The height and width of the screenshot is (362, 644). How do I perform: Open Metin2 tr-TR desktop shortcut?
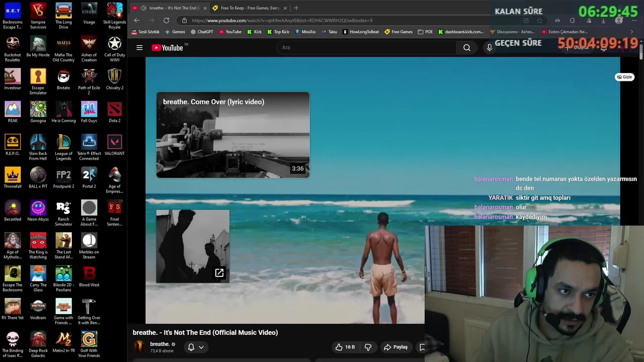(63, 342)
